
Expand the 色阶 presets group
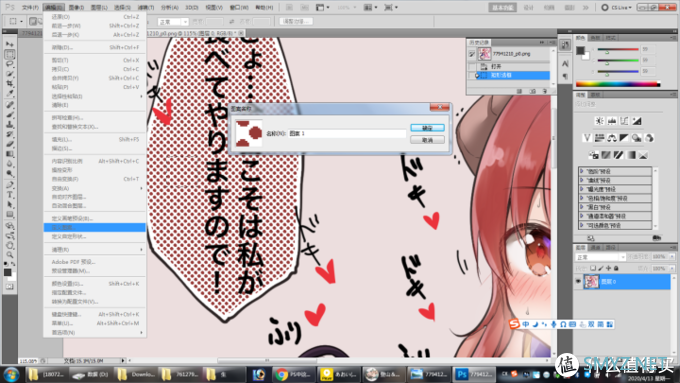click(582, 171)
